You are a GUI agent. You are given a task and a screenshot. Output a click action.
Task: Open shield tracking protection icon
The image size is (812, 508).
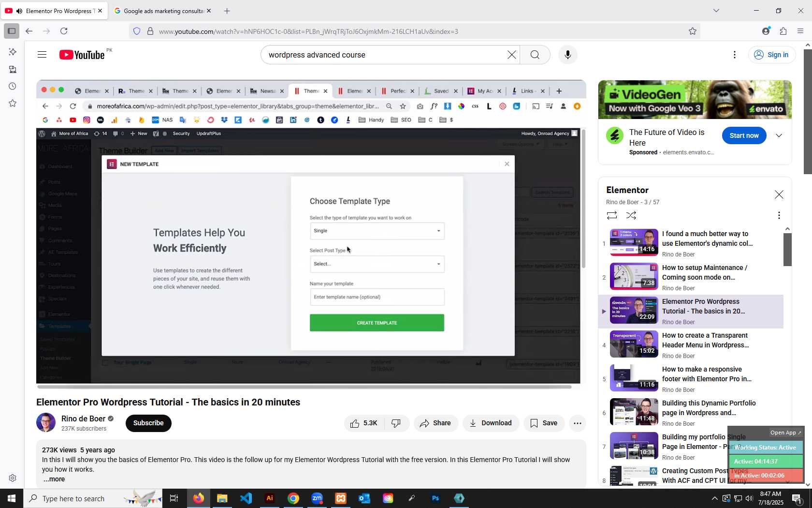[x=137, y=31]
